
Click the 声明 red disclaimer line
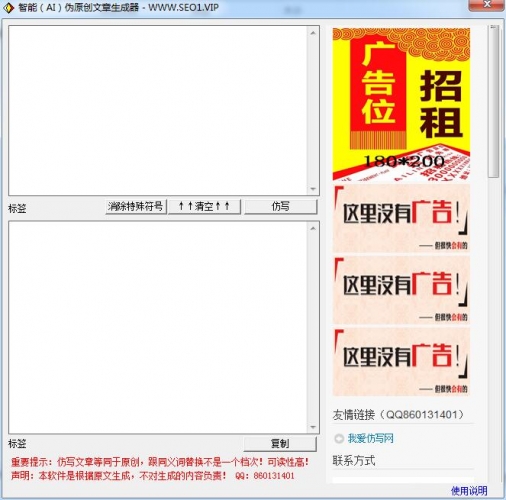coord(152,476)
